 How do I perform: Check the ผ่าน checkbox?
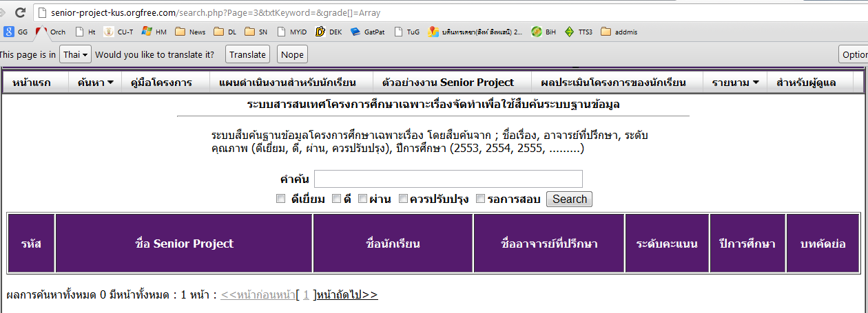(x=362, y=199)
